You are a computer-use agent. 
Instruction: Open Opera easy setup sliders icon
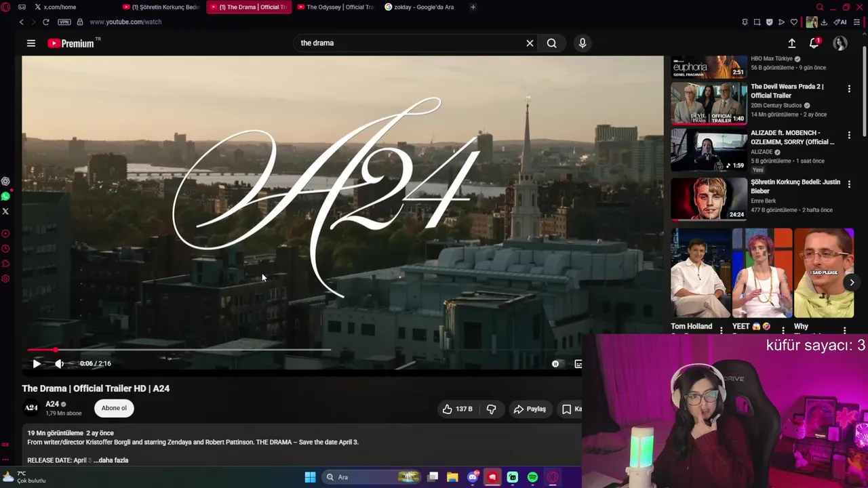point(857,22)
